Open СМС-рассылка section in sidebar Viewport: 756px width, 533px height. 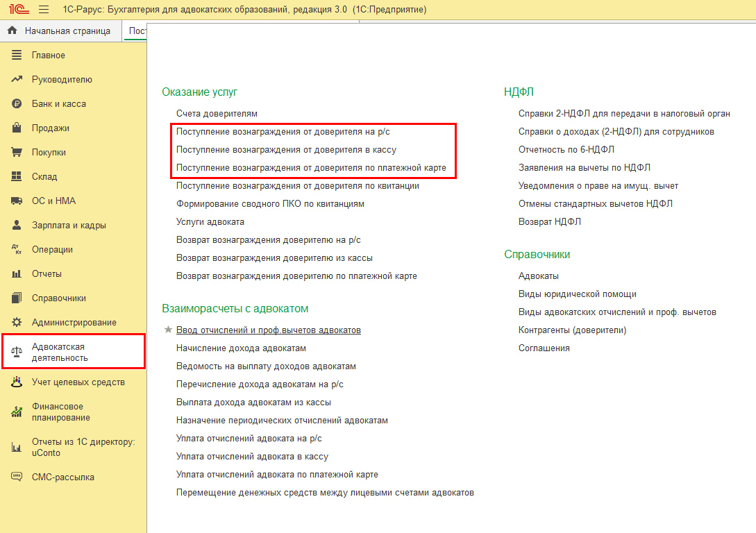click(x=62, y=477)
